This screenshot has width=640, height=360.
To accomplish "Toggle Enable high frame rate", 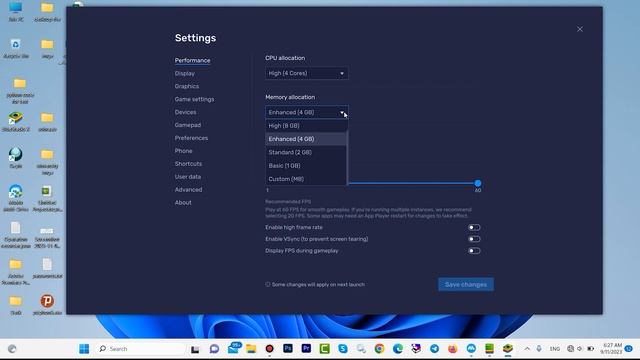I will click(474, 227).
